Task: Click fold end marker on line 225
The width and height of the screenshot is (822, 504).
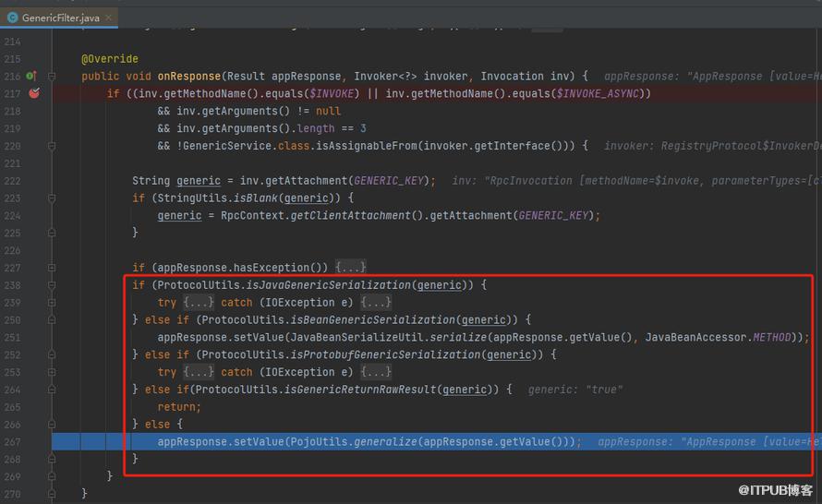Action: 52,233
